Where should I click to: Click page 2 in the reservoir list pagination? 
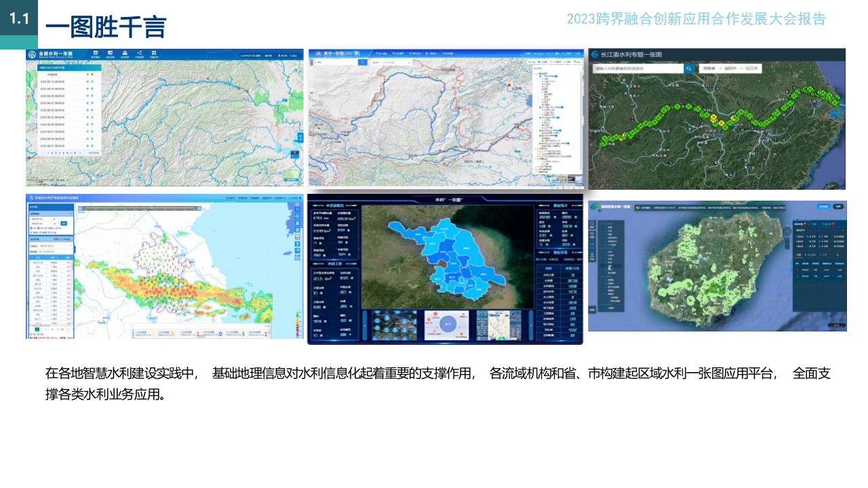click(x=51, y=152)
